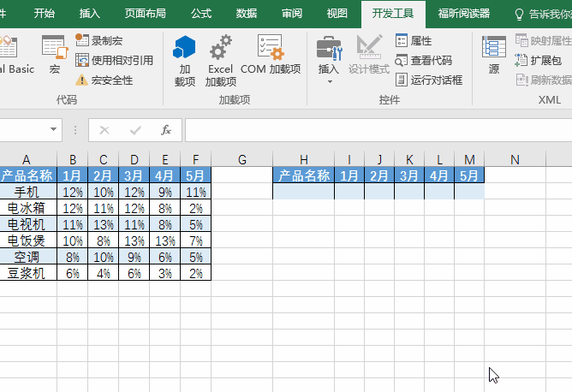Select column H header
This screenshot has width=572, height=392.
(x=303, y=159)
